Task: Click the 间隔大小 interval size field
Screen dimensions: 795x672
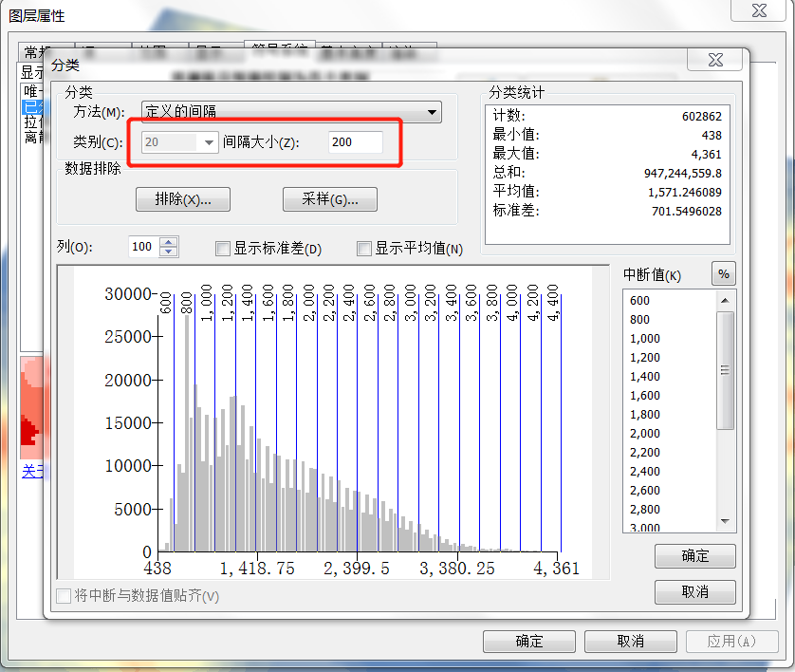Action: 356,142
